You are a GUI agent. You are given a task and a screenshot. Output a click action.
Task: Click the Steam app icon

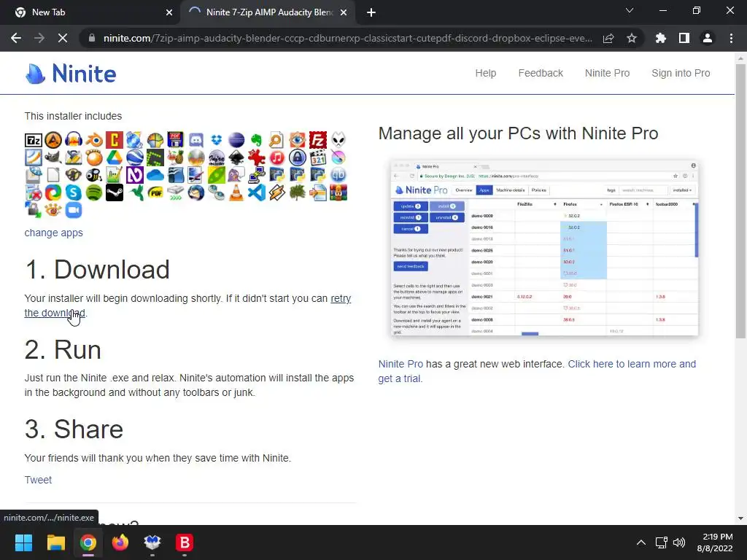[115, 192]
